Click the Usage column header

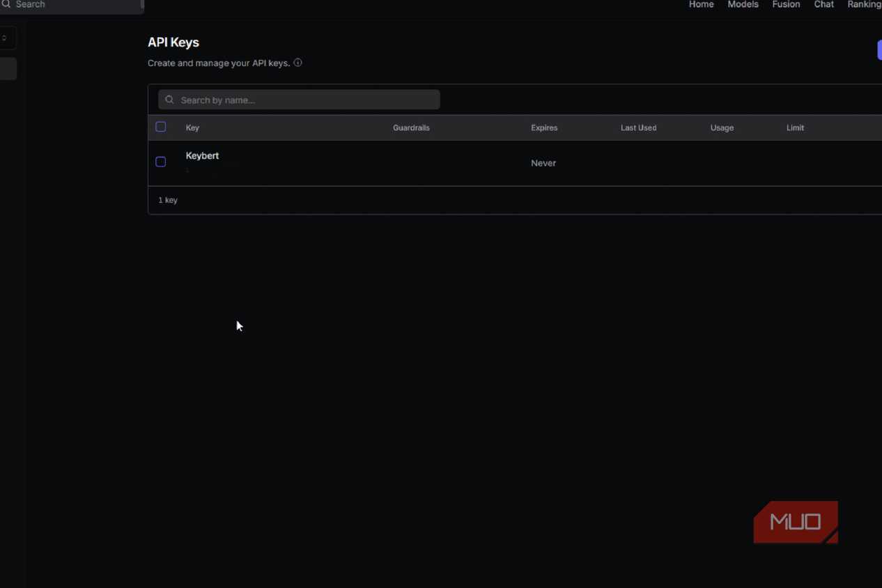coord(722,127)
